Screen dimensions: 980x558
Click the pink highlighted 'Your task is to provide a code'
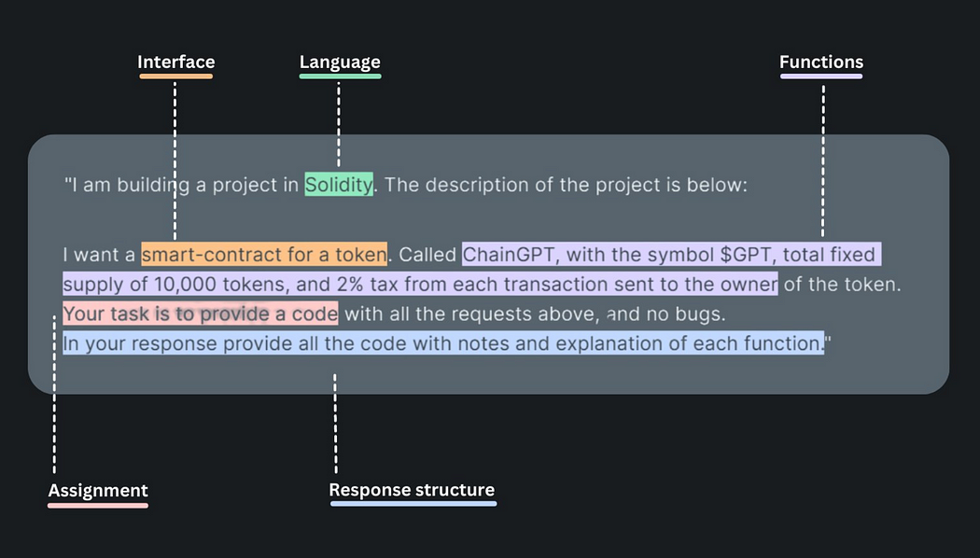201,314
